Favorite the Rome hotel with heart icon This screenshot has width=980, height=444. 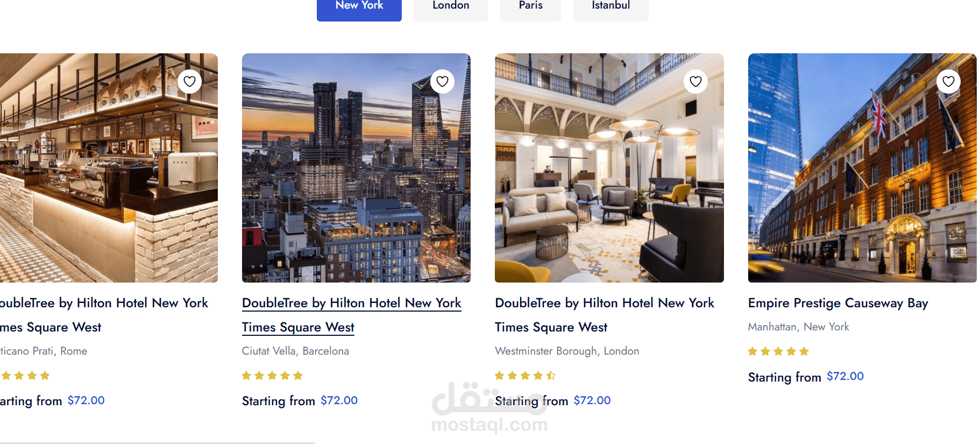tap(189, 82)
